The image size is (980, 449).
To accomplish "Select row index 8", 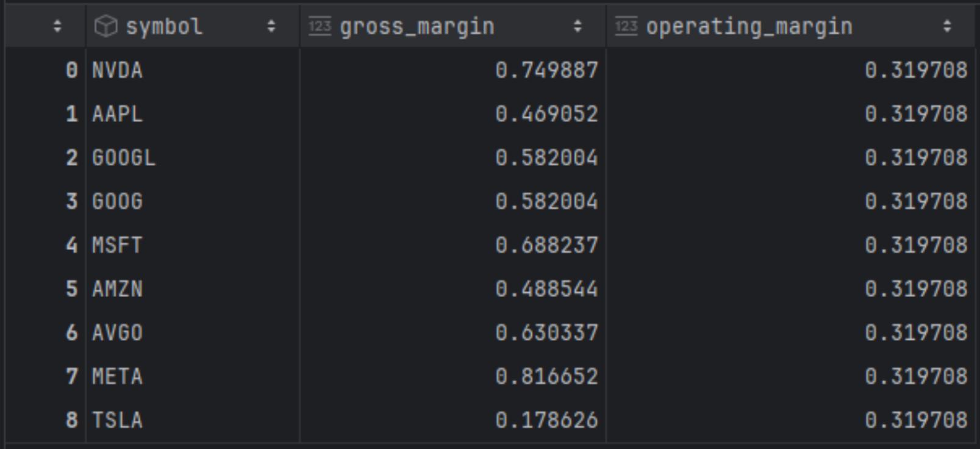I will click(x=71, y=420).
